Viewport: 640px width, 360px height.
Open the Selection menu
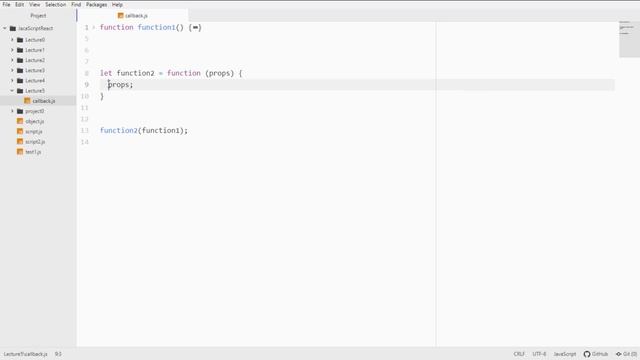pyautogui.click(x=56, y=4)
